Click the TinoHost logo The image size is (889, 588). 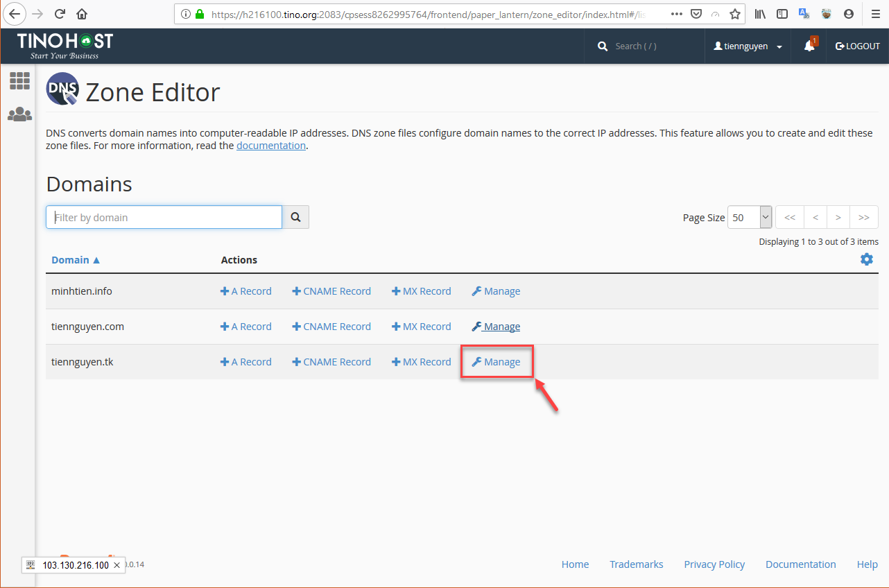pyautogui.click(x=65, y=46)
